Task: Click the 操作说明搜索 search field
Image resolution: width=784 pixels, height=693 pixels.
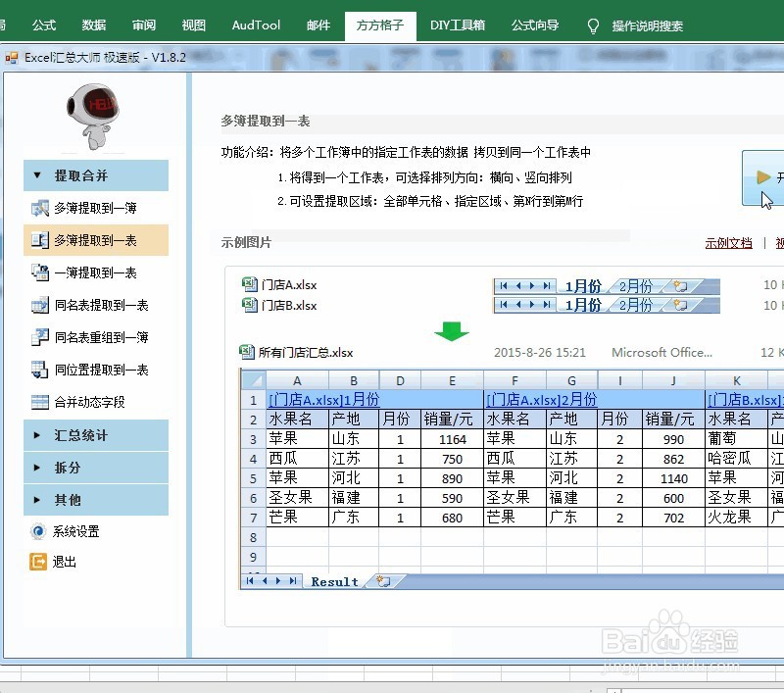Action: point(648,26)
